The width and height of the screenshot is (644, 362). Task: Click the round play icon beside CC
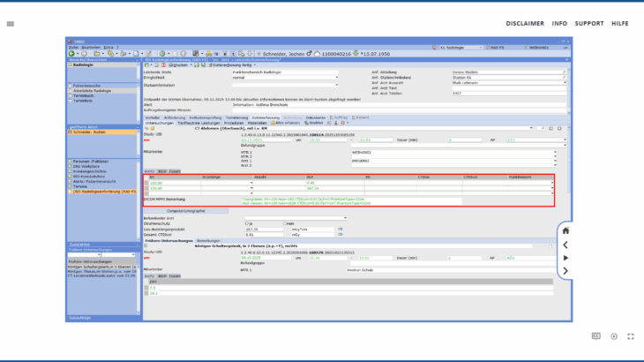tap(614, 336)
